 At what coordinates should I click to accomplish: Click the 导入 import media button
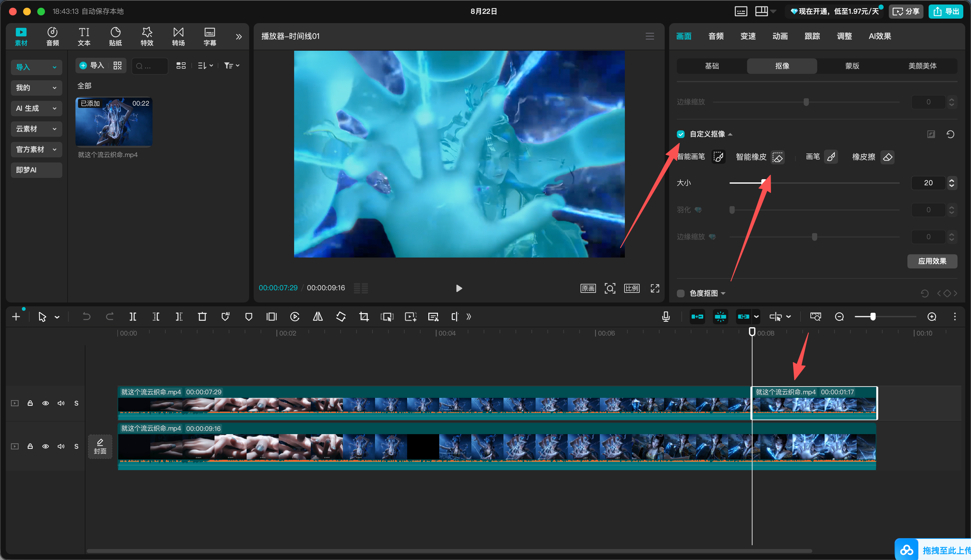[x=92, y=66]
